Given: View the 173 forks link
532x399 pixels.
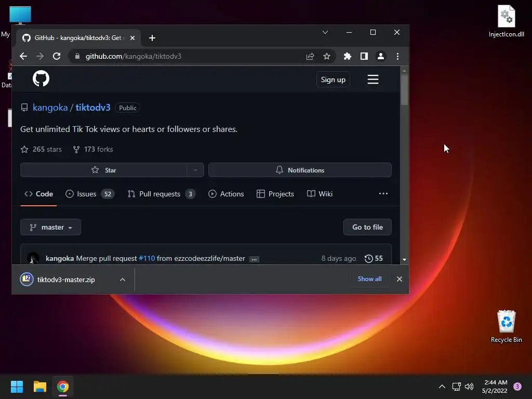Looking at the screenshot, I should (x=93, y=149).
